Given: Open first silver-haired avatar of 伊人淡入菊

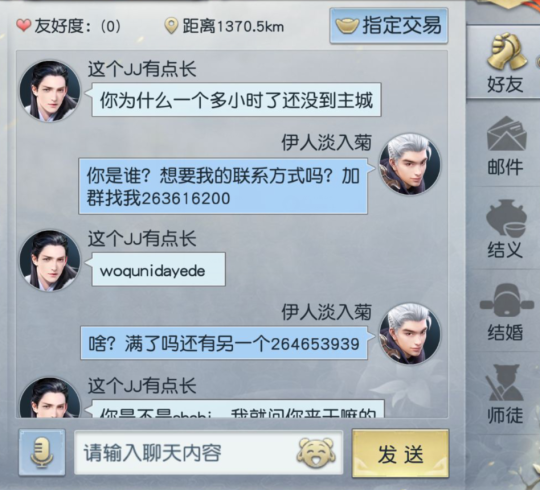Looking at the screenshot, I should pyautogui.click(x=409, y=164).
